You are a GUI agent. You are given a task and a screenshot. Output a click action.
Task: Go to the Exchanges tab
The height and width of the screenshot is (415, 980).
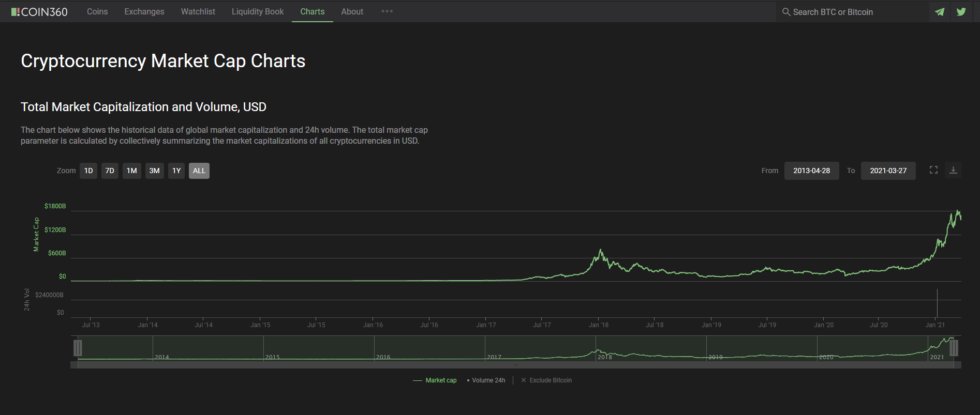pyautogui.click(x=144, y=11)
